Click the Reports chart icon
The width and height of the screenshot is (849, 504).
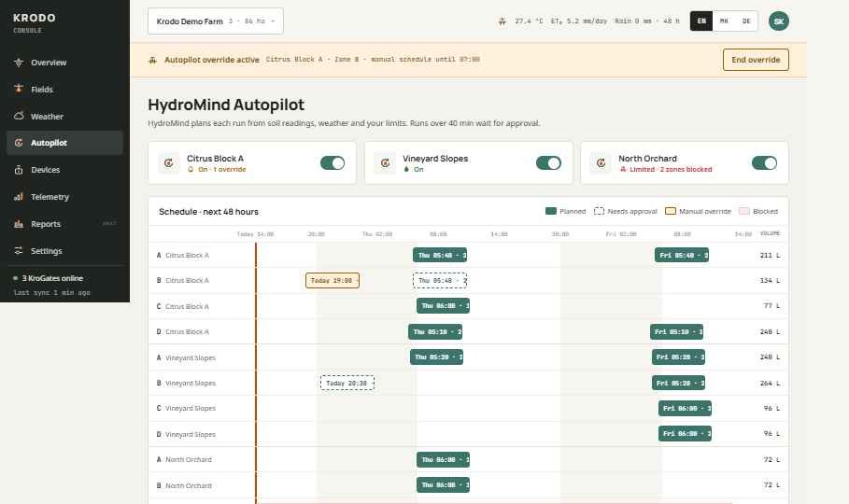click(19, 224)
